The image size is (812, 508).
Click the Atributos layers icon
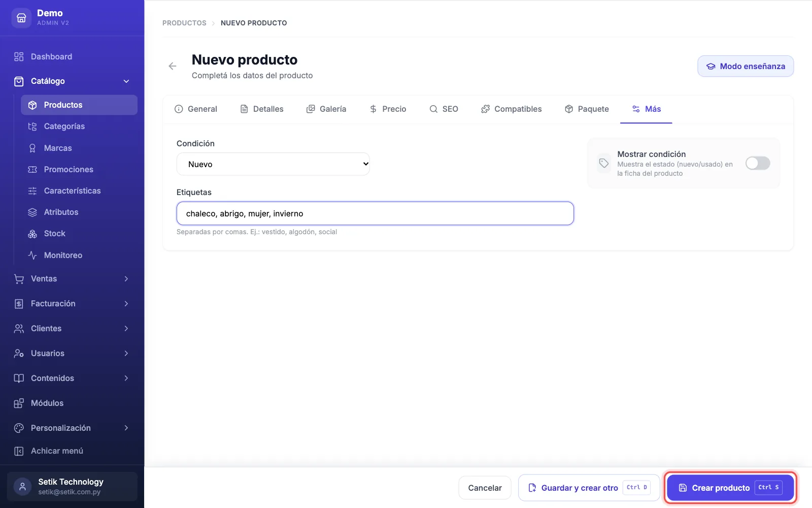[x=32, y=212]
